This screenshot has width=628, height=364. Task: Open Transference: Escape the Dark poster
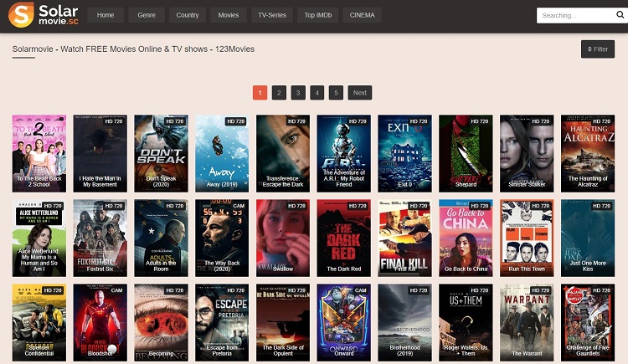pos(283,153)
